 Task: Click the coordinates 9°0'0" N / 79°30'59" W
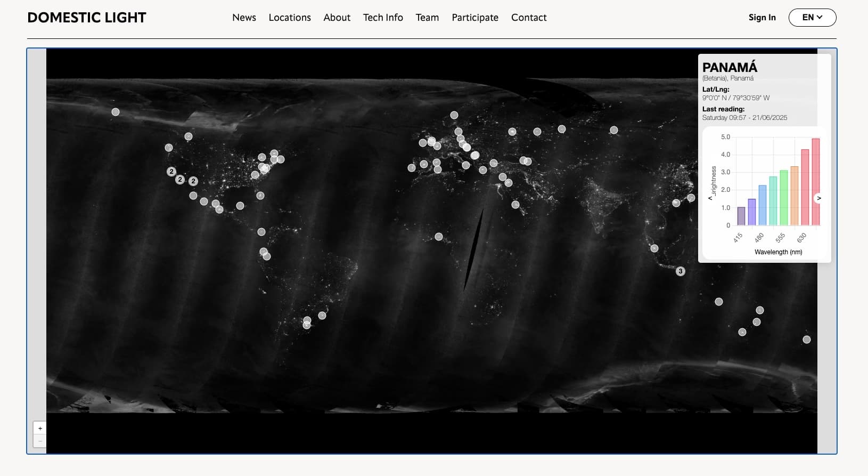click(x=736, y=98)
